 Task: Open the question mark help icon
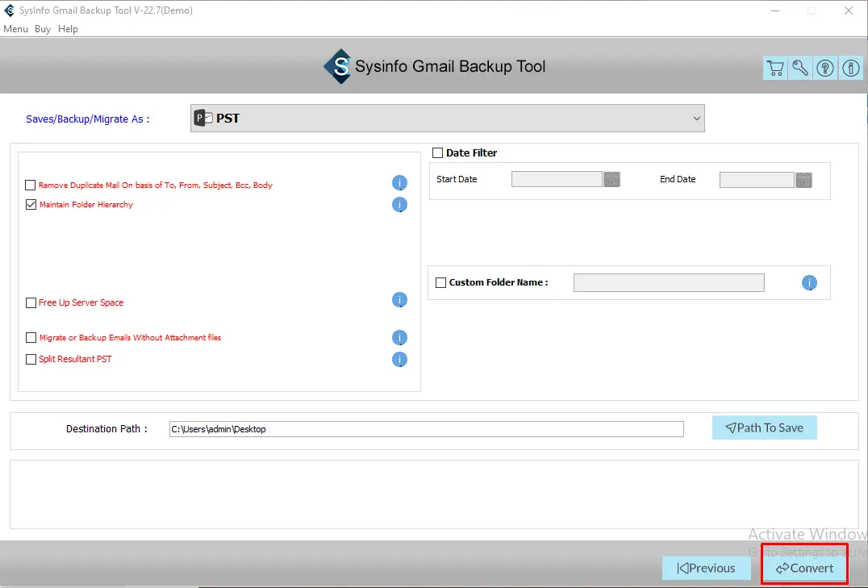[x=825, y=68]
